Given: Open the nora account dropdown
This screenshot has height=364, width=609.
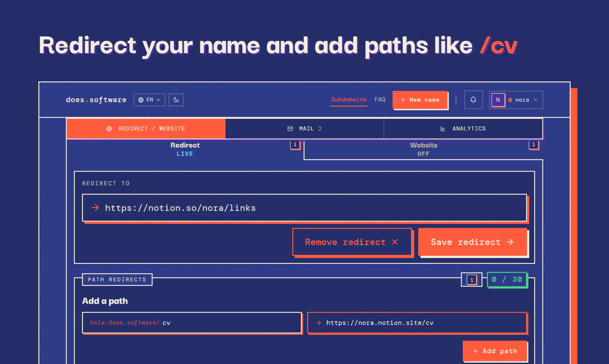Looking at the screenshot, I should (516, 100).
